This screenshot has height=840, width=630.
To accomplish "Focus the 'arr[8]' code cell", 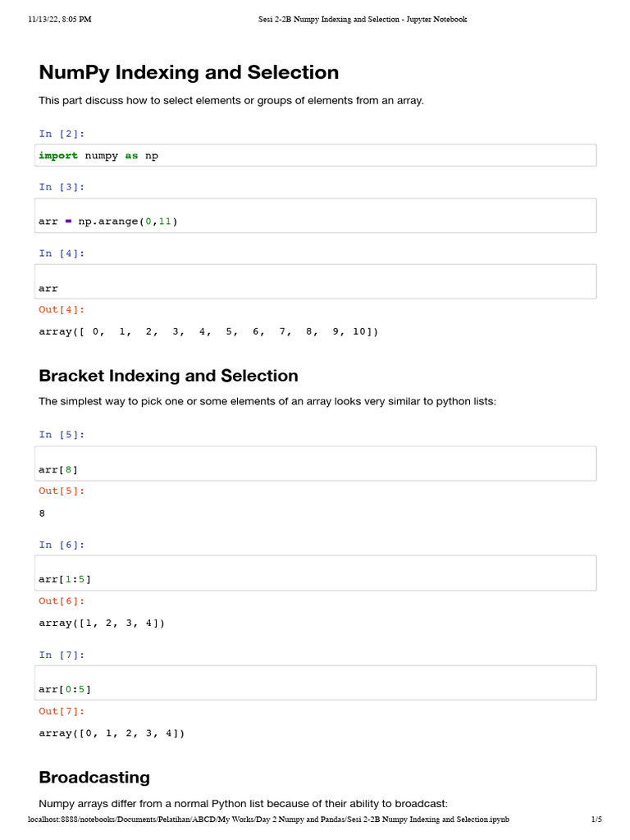I will (317, 463).
